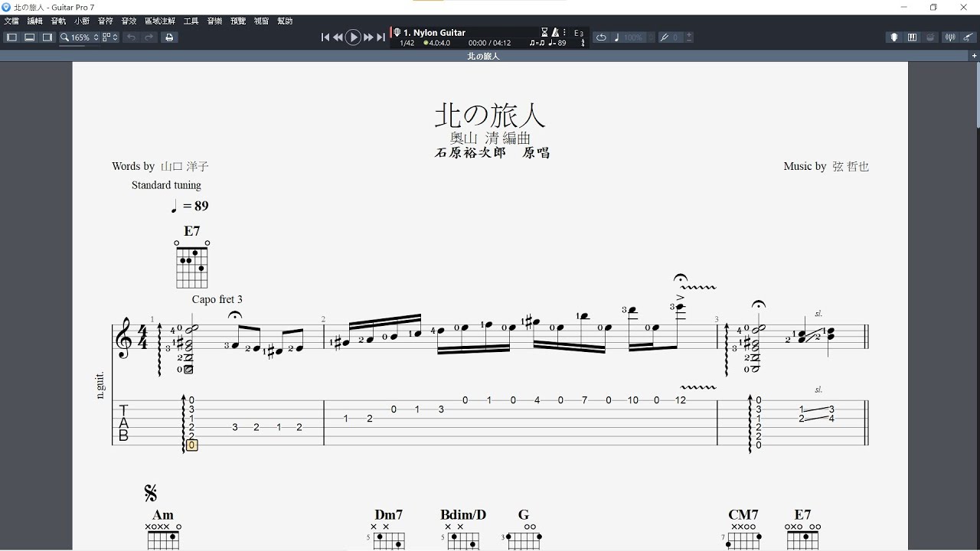980x551 pixels.
Task: Toggle the bottom global view panel
Action: 29,37
